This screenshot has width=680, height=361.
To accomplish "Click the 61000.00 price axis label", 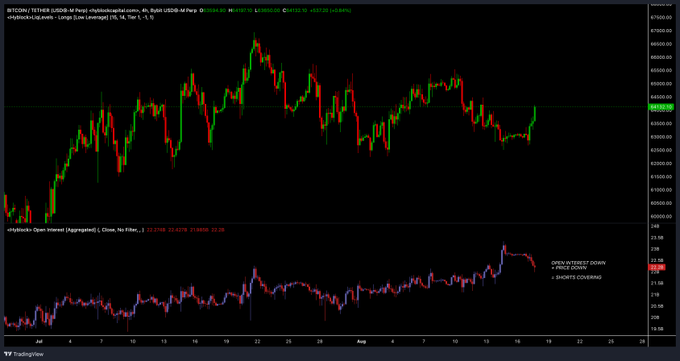I will [660, 190].
